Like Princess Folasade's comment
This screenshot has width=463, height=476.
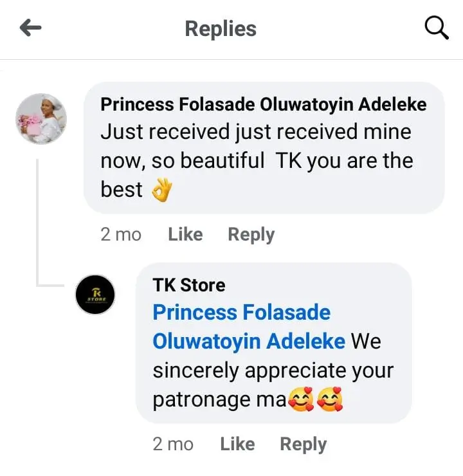[185, 235]
